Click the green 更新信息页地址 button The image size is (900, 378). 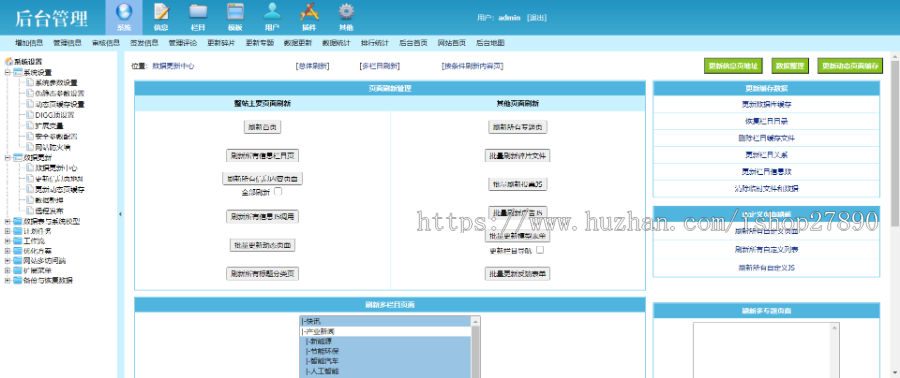(x=733, y=66)
